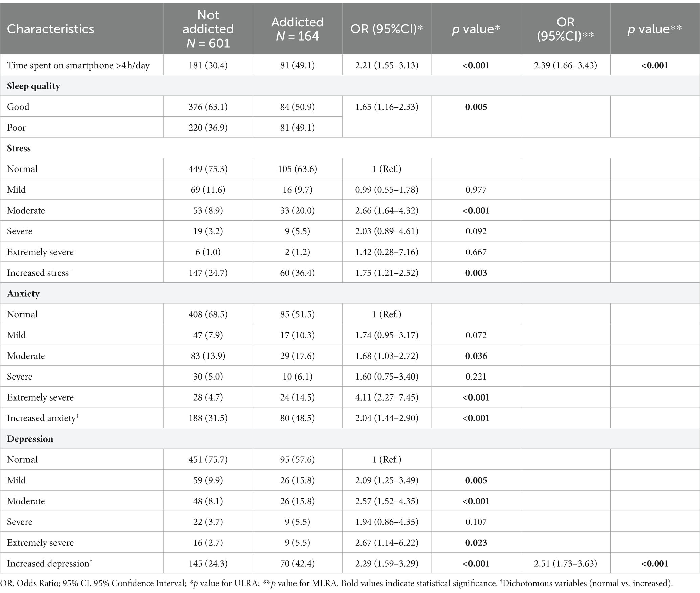Select the 'Depression' section heading
Image resolution: width=700 pixels, height=593 pixels.
coord(30,439)
